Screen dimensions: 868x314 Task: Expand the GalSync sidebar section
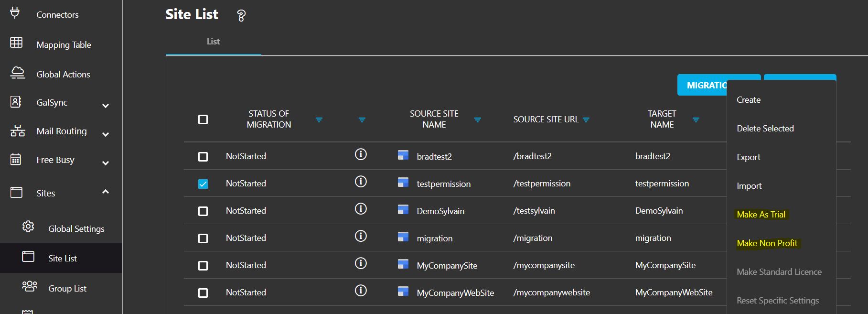coord(106,106)
